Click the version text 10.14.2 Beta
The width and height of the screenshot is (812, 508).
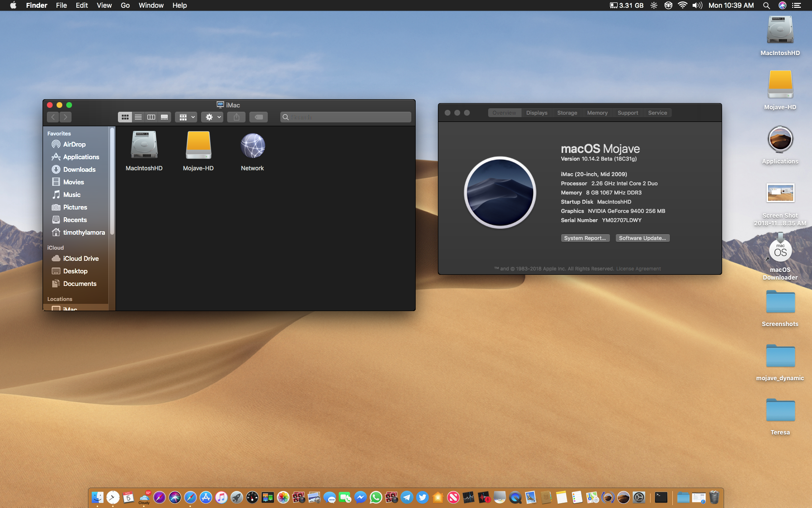coord(599,159)
